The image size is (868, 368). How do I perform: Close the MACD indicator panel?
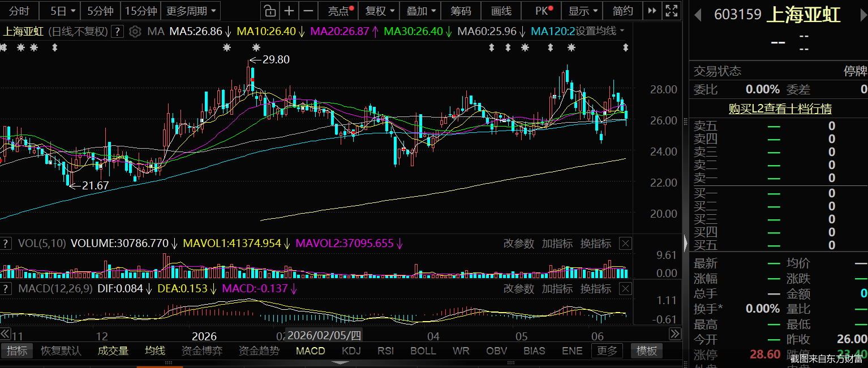pos(625,289)
